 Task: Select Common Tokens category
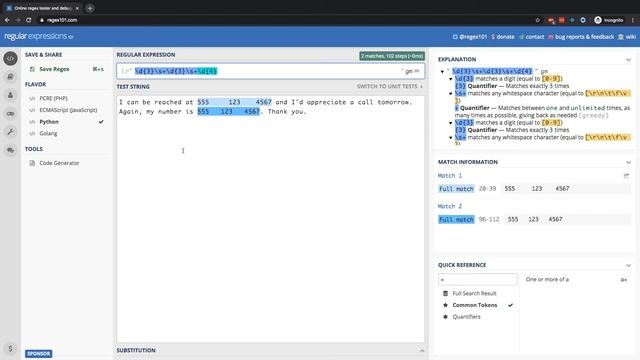click(x=474, y=305)
